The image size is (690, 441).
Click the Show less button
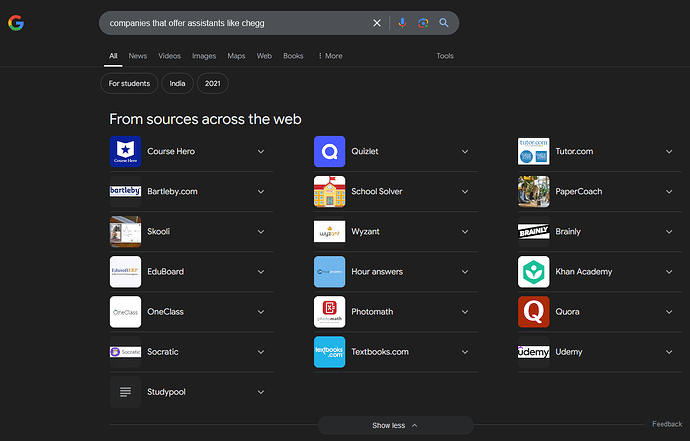[x=395, y=425]
